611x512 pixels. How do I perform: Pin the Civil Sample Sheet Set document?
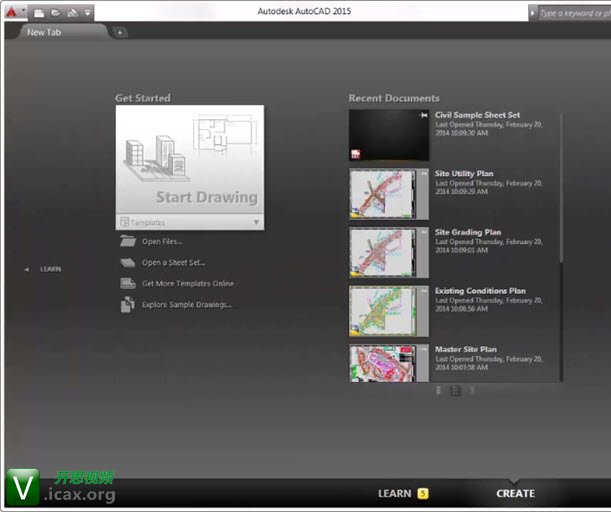click(x=423, y=116)
